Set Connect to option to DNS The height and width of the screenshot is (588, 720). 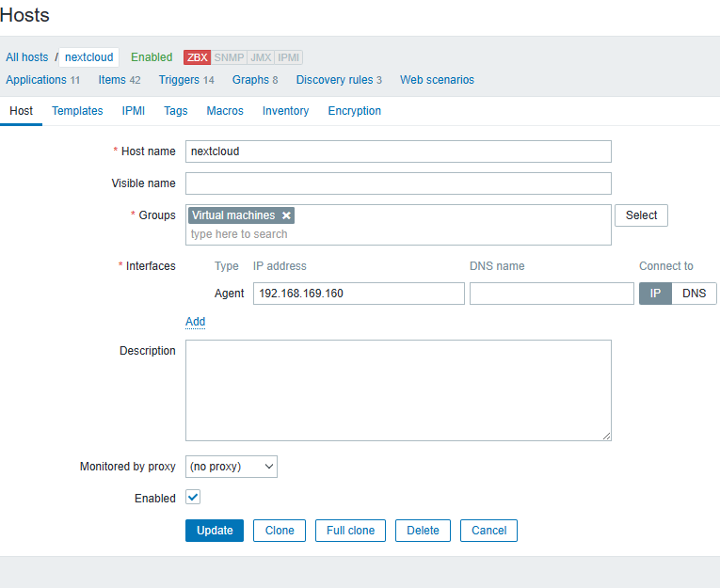[694, 294]
